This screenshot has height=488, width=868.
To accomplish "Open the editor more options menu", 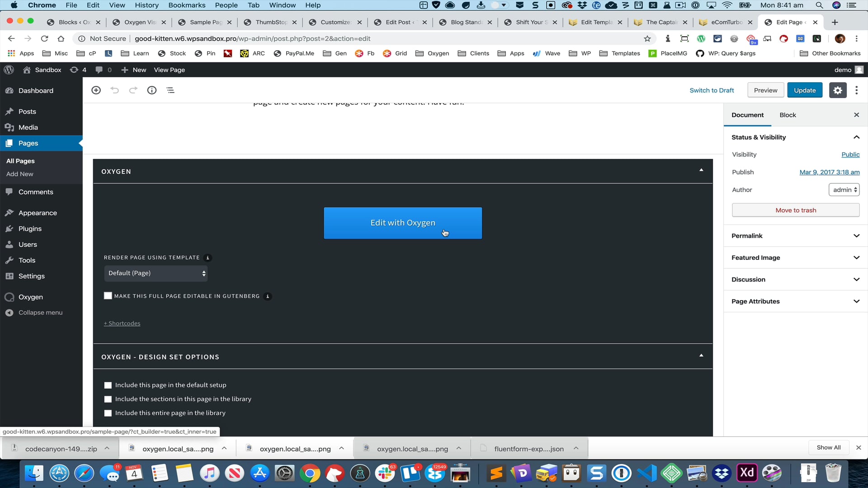I will pos(856,90).
